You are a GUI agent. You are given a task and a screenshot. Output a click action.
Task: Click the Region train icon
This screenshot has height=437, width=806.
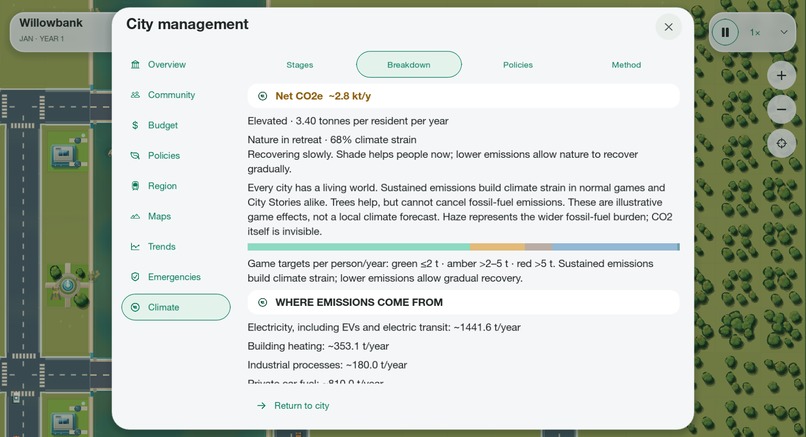point(135,186)
